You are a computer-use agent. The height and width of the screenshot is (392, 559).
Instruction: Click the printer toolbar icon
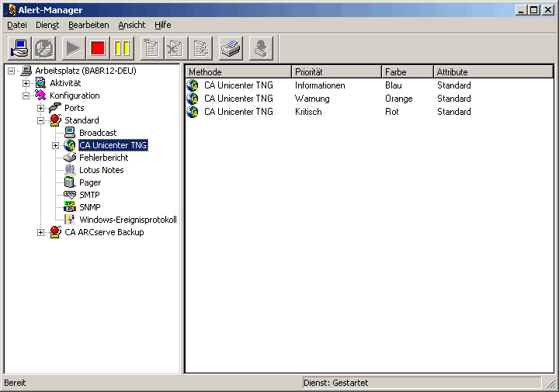[x=231, y=48]
